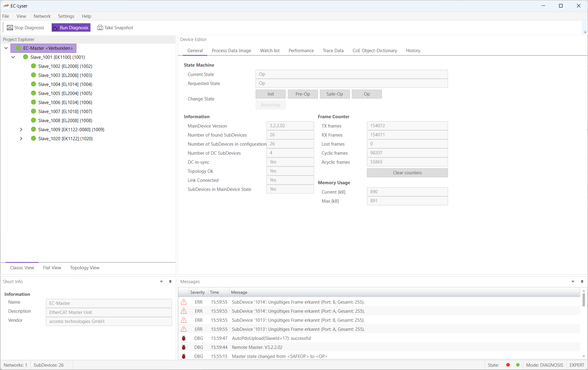Click the green LED next to Slave_1004 [EL1014]
The height and width of the screenshot is (370, 588).
click(x=33, y=84)
